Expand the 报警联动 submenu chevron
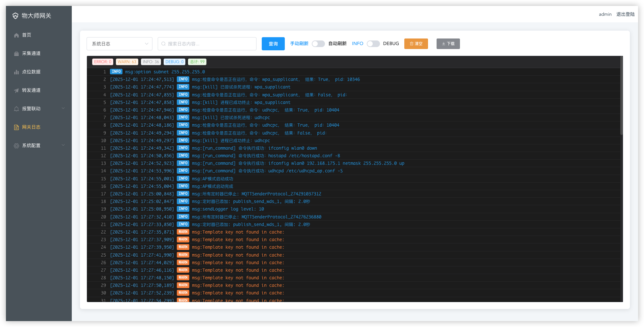The width and height of the screenshot is (644, 327). coord(63,109)
